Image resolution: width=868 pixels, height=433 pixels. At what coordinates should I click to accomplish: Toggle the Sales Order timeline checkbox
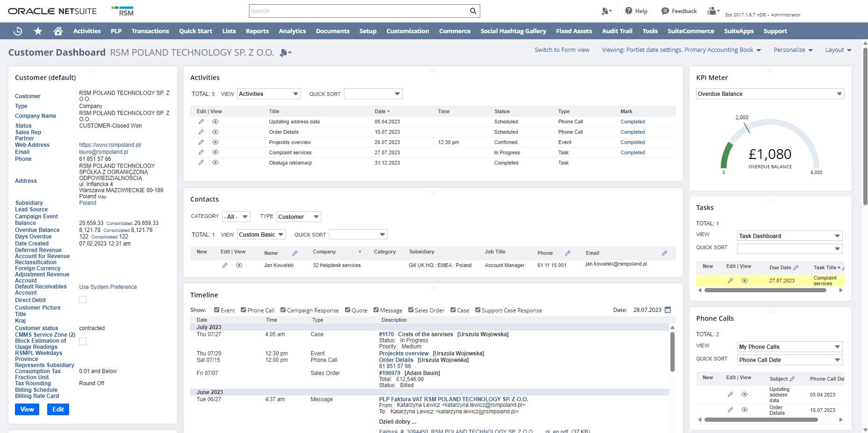click(x=411, y=310)
